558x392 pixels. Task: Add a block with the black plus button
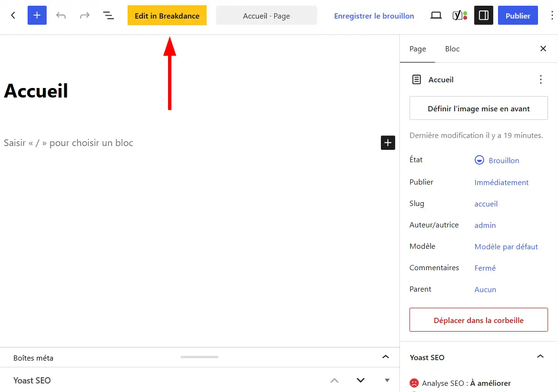[x=388, y=143]
